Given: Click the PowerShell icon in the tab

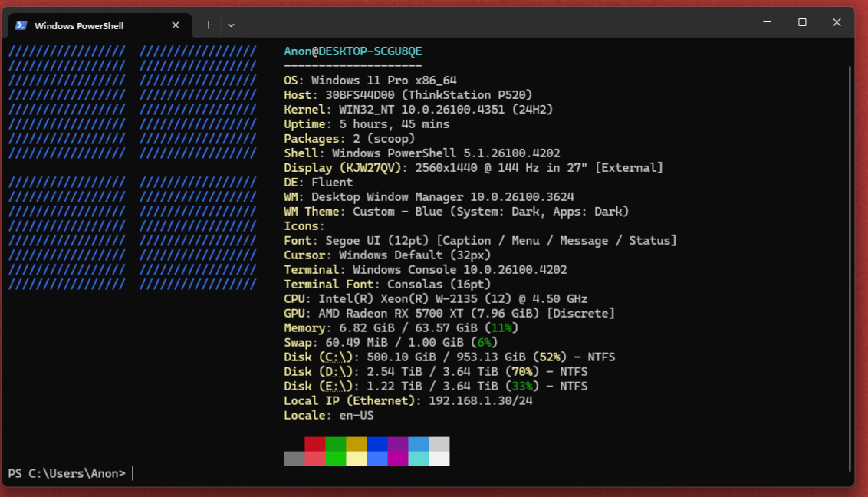Looking at the screenshot, I should click(21, 25).
